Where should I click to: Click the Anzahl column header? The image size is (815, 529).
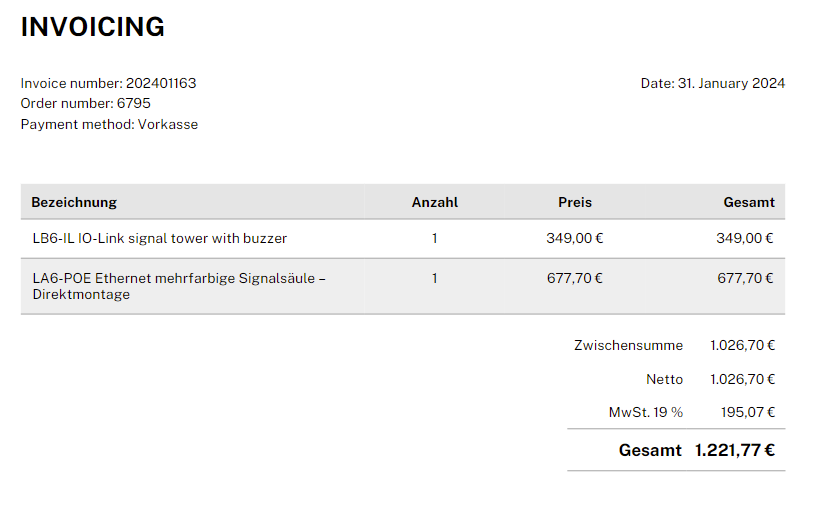[x=435, y=202]
